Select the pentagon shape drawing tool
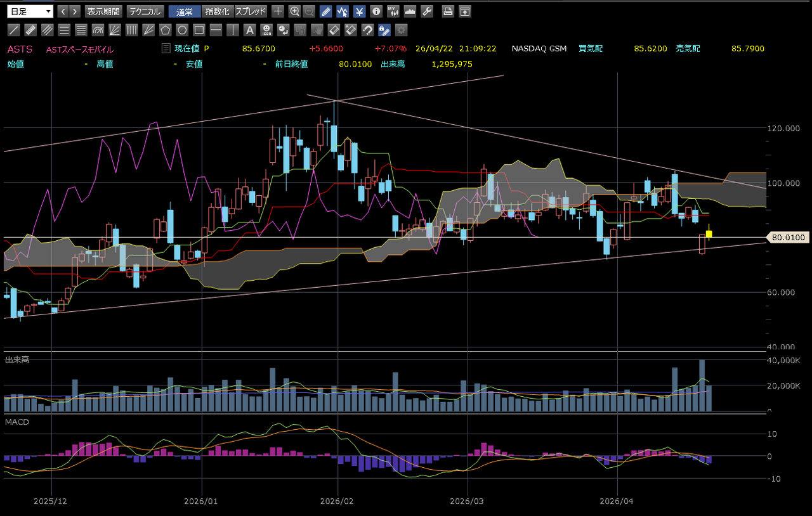Viewport: 812px width, 516px height. (x=165, y=30)
